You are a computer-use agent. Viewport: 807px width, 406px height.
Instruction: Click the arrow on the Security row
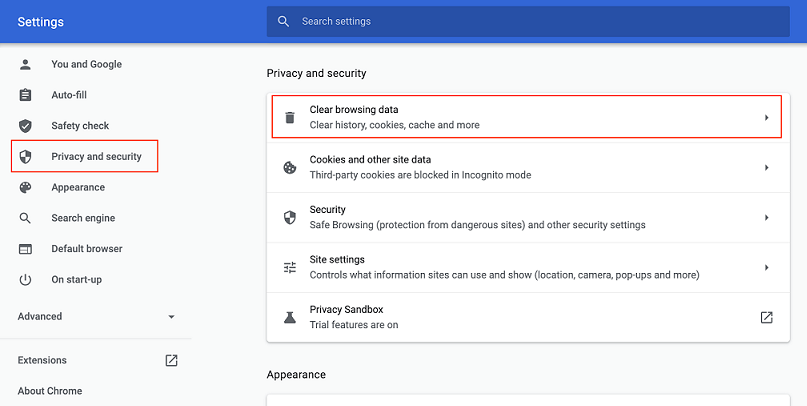click(766, 218)
